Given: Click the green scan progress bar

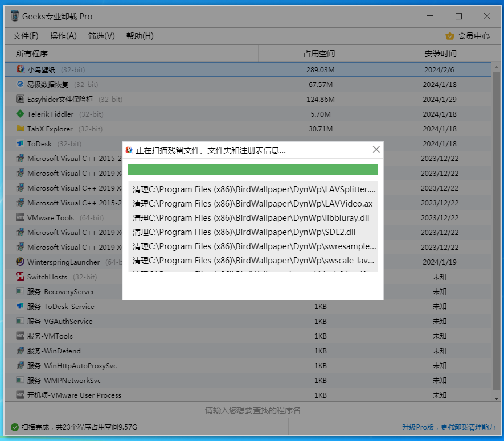Looking at the screenshot, I should [253, 170].
